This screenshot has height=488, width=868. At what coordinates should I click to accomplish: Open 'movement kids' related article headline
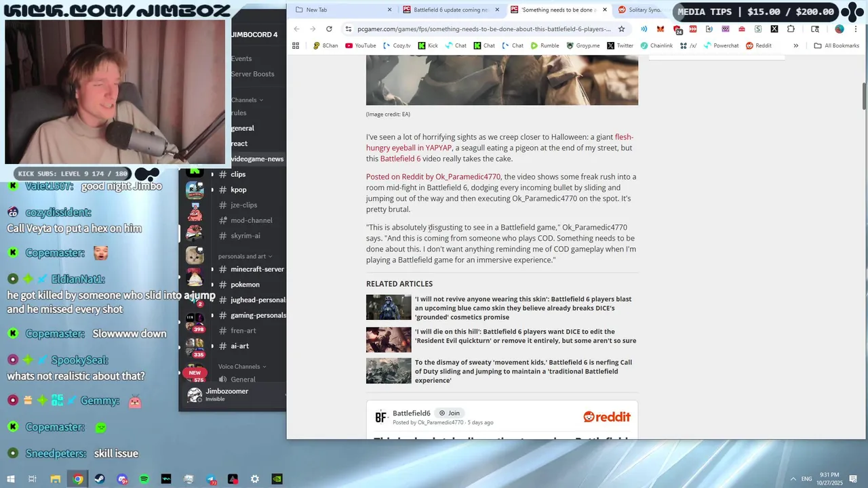tap(524, 371)
